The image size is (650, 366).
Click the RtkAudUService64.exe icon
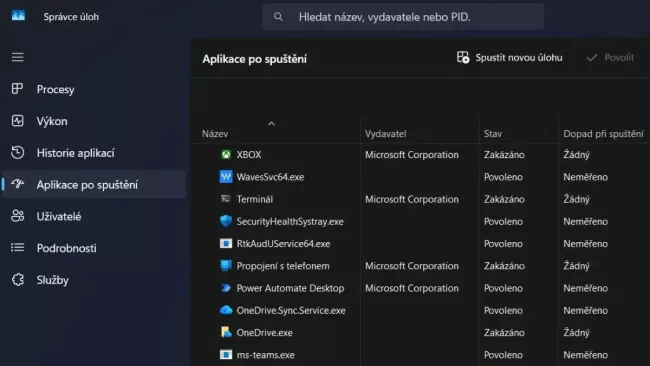pyautogui.click(x=226, y=243)
